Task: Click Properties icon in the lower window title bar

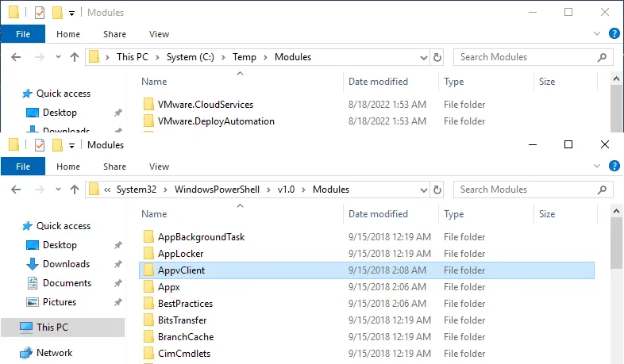Action: [x=40, y=145]
